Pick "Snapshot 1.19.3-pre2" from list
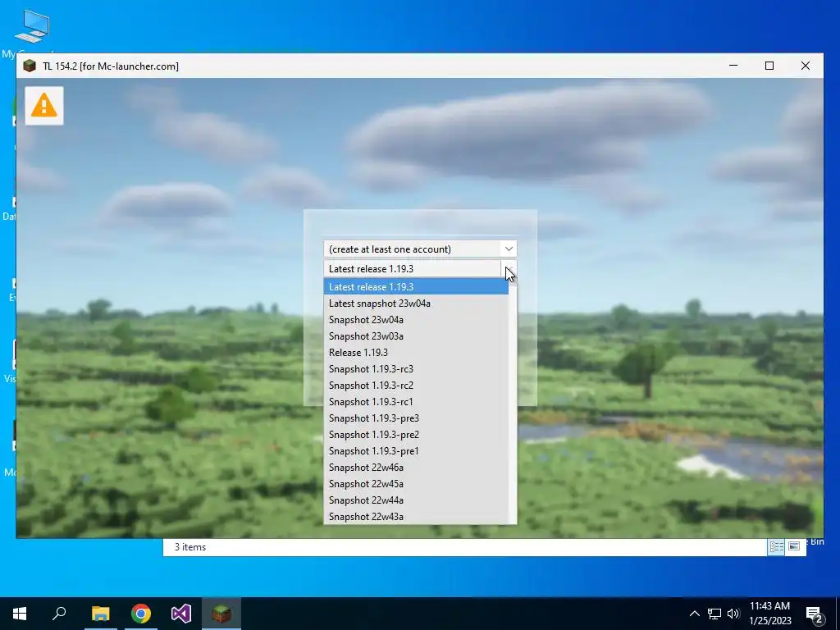The width and height of the screenshot is (840, 630). click(x=416, y=435)
